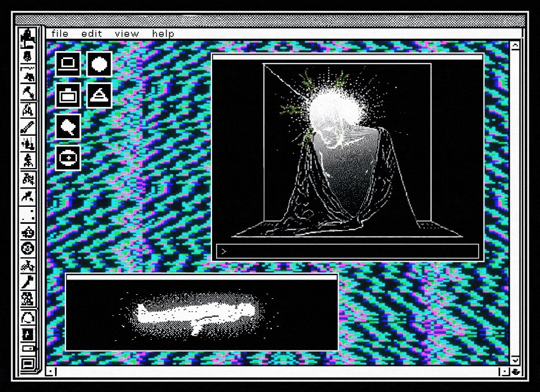Open the solid white circle desktop icon
The height and width of the screenshot is (392, 540).
pyautogui.click(x=99, y=64)
